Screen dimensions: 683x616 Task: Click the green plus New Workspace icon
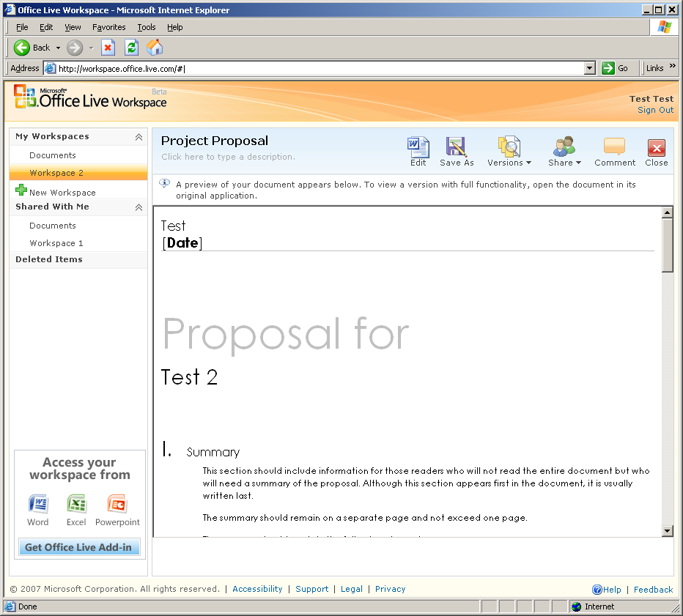point(21,190)
